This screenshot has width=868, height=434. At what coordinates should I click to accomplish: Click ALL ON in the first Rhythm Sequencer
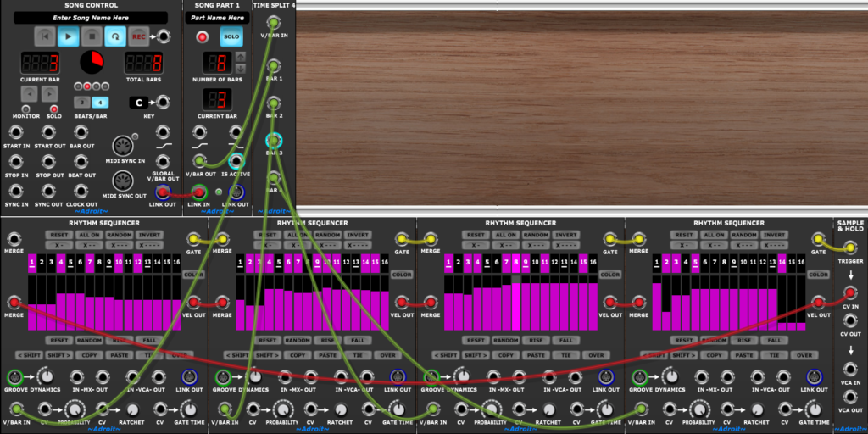pos(89,236)
